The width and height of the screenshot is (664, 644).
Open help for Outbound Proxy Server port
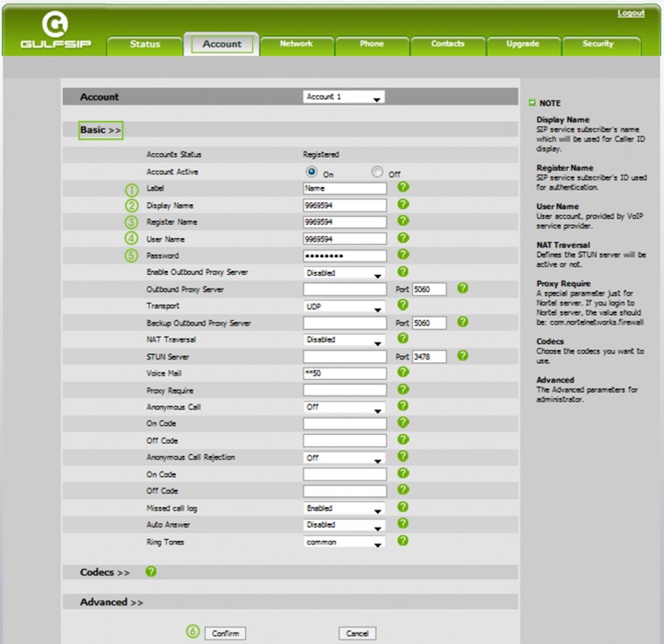click(463, 288)
